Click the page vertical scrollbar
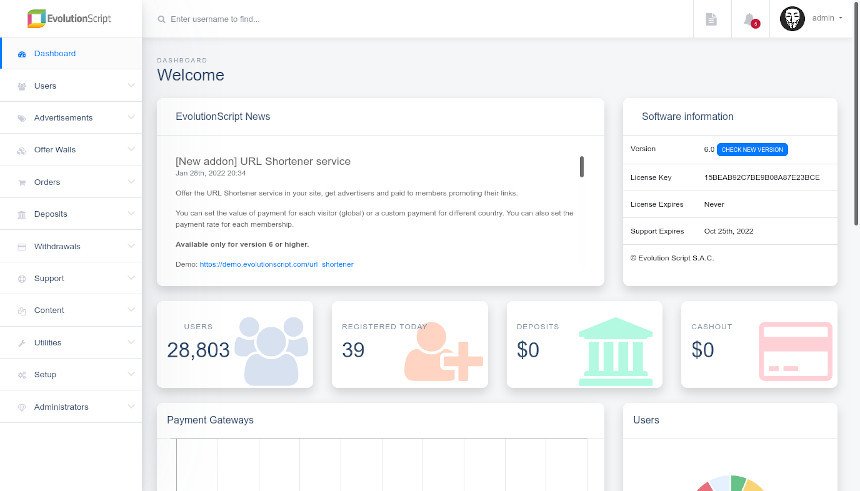The height and width of the screenshot is (491, 860). point(857,112)
